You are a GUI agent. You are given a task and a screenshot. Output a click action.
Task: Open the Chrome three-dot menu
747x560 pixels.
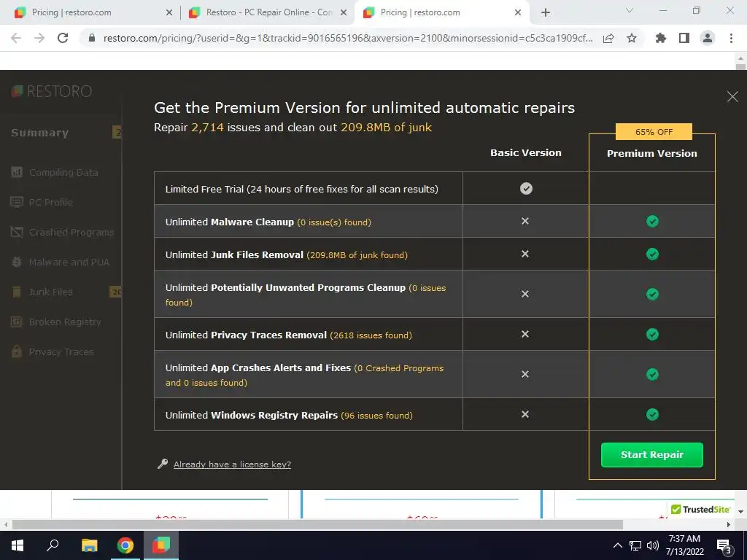[x=731, y=38]
